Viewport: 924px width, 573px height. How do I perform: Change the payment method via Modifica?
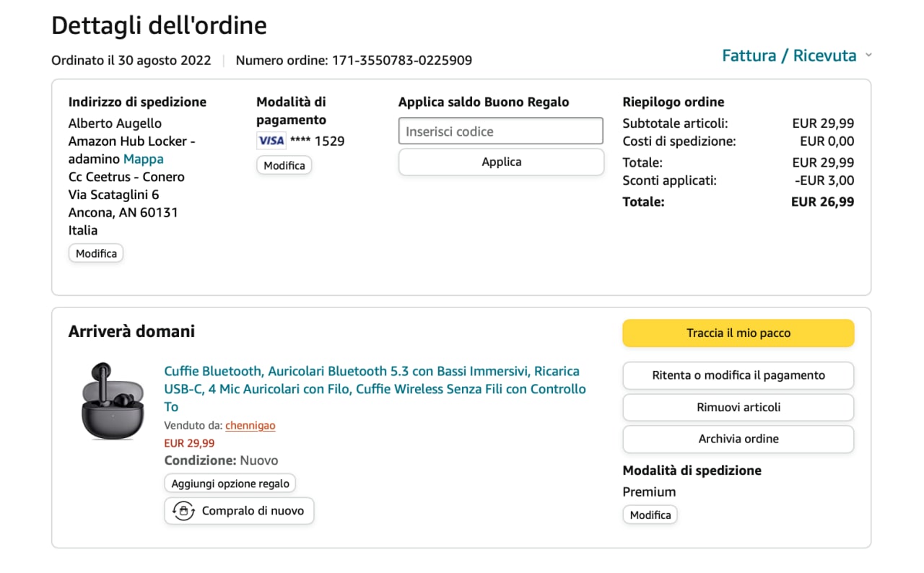click(284, 165)
